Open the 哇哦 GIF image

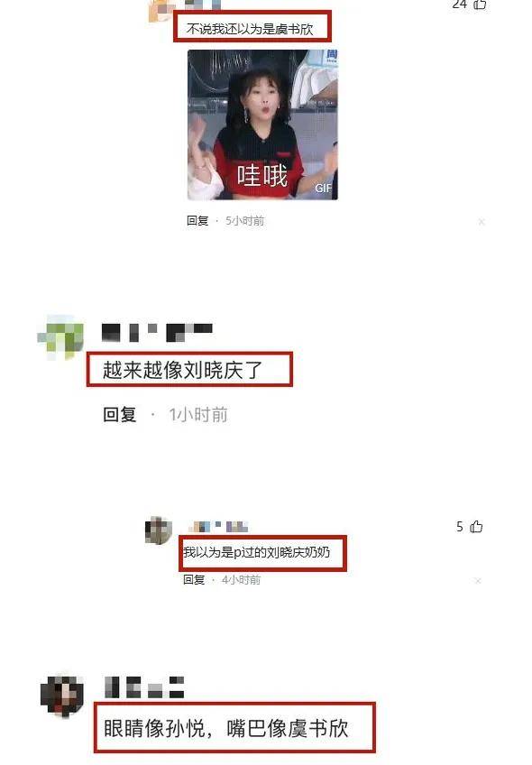262,124
